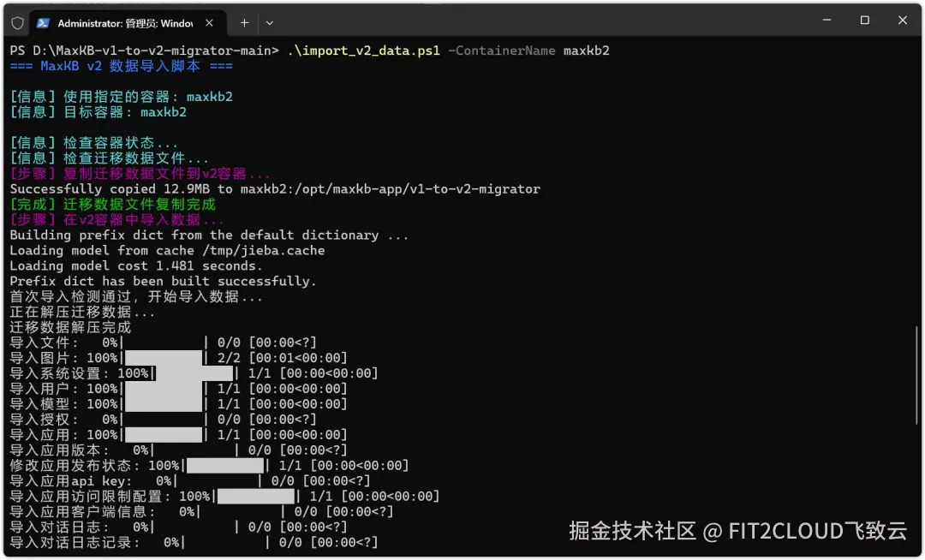Click the line '检查容器状态...'
The height and width of the screenshot is (560, 925).
94,143
